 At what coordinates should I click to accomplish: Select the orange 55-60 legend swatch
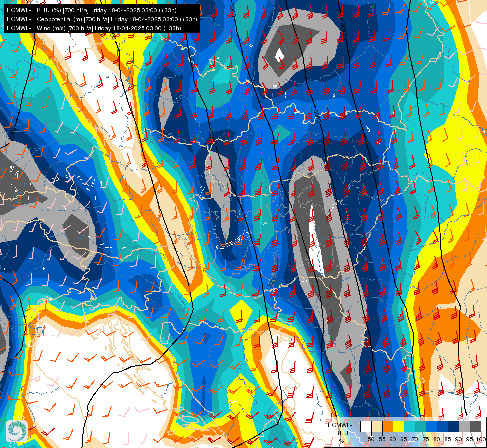click(388, 426)
